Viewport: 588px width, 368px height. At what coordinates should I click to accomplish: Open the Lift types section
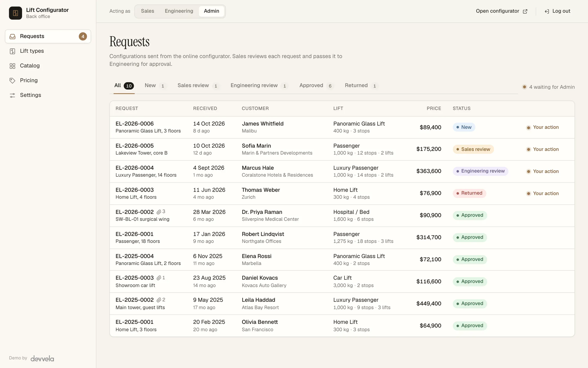(48, 51)
